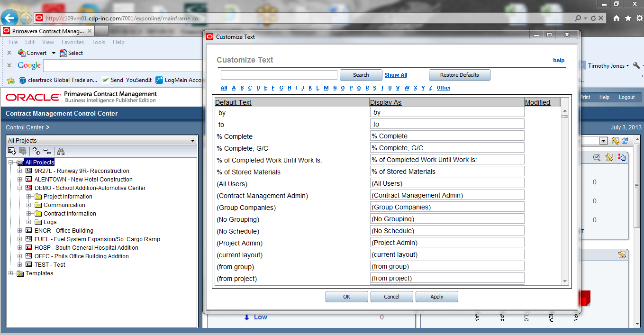Open the browser Tools menu
This screenshot has width=644, height=335.
pos(99,42)
